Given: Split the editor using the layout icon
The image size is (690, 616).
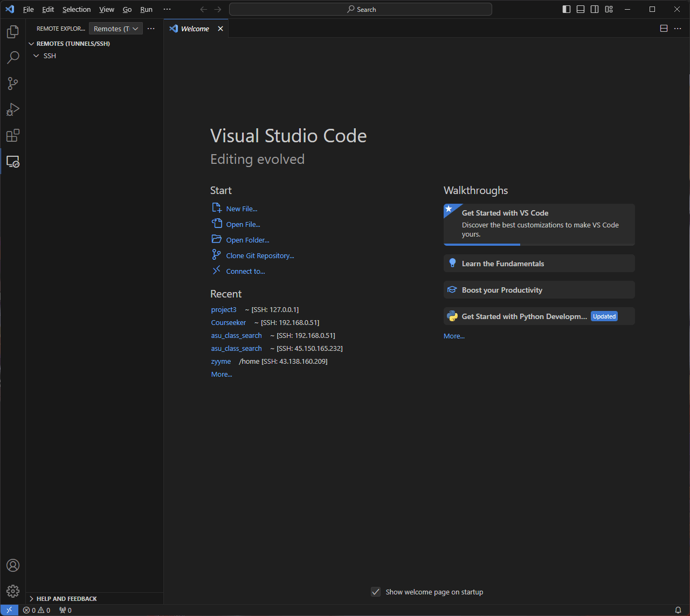Looking at the screenshot, I should (x=664, y=29).
